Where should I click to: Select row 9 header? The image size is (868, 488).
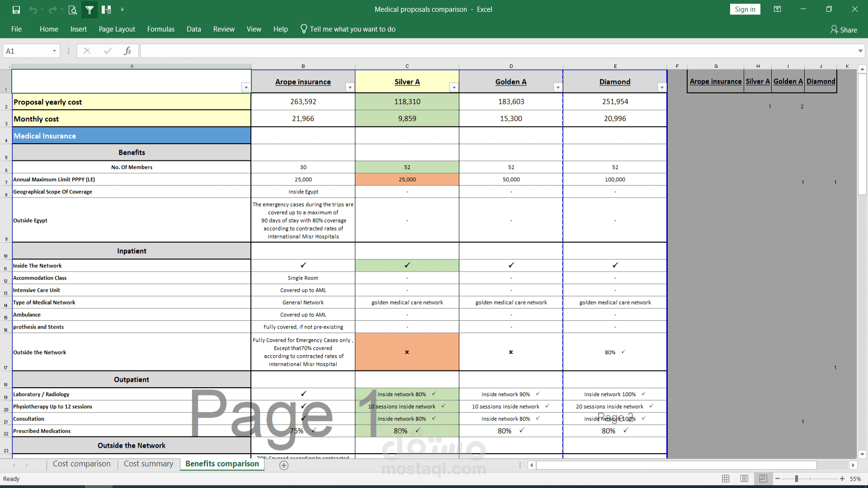point(6,220)
